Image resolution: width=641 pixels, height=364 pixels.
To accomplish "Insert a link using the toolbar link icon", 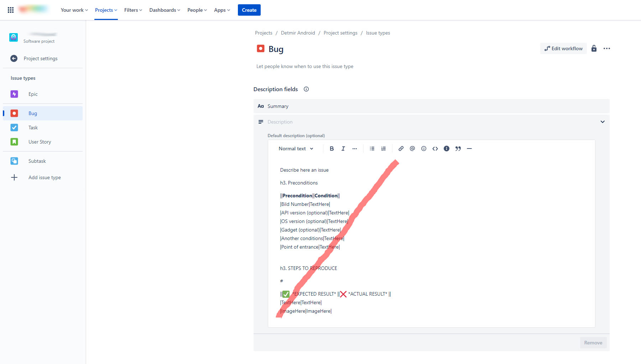I will [401, 149].
